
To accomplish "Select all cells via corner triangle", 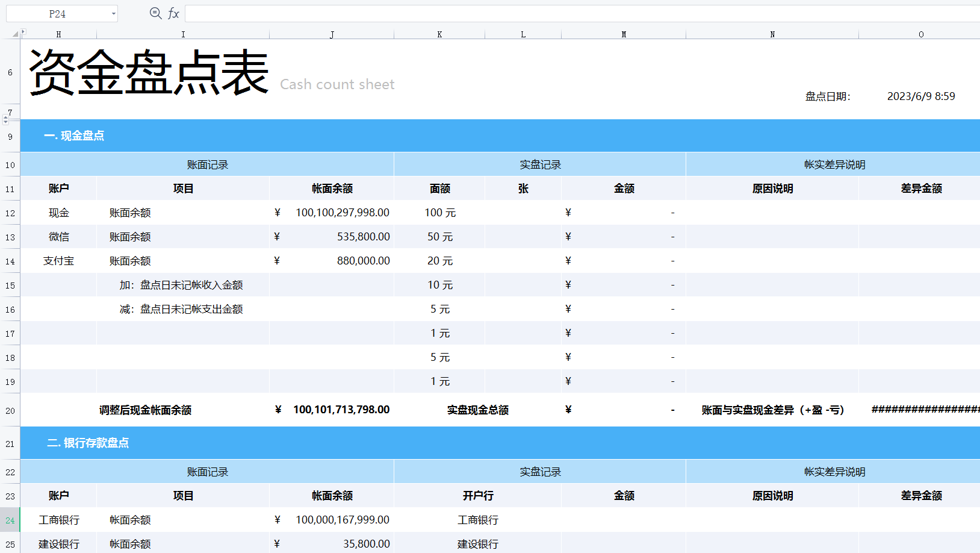I will 15,34.
